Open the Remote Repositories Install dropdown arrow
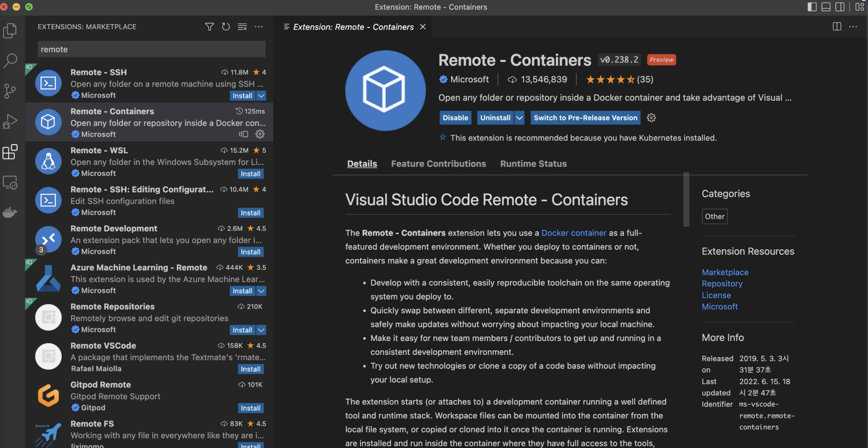This screenshot has width=868, height=448. [261, 330]
